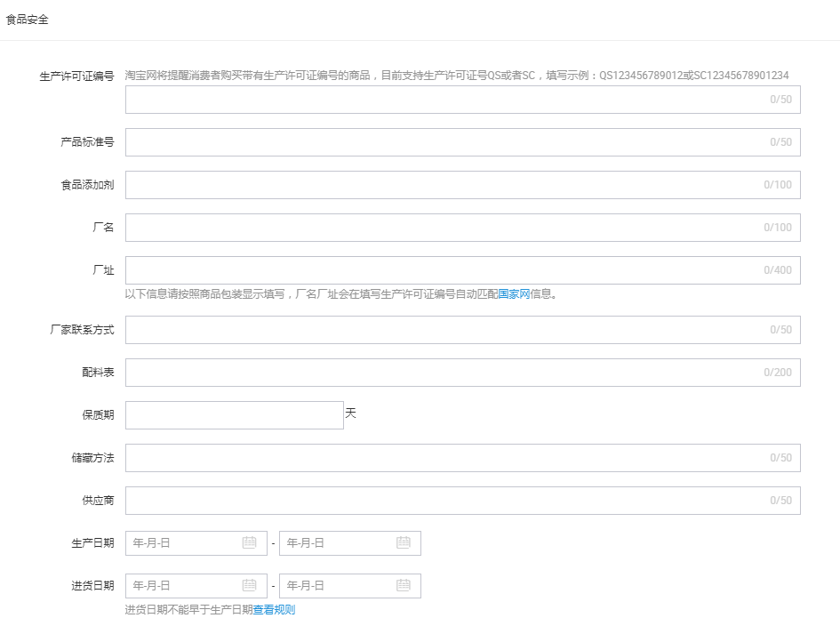Open calendar icon for 进货日期 start date
The height and width of the screenshot is (634, 840).
coord(249,585)
